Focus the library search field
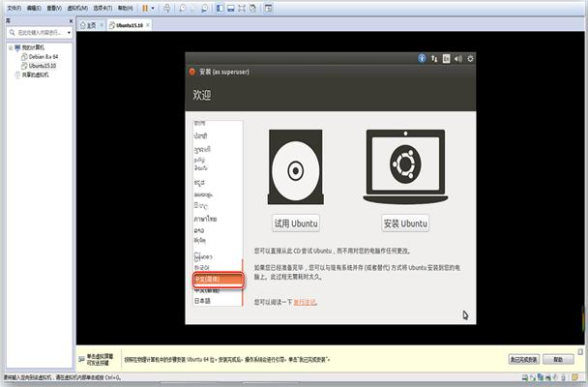The image size is (588, 387). 39,33
